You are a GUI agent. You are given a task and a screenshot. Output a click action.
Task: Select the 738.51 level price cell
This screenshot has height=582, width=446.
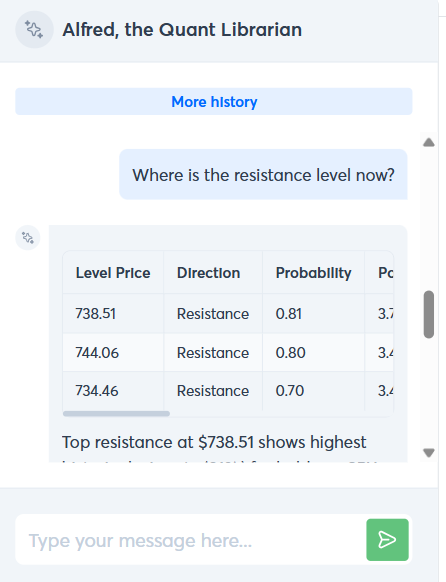[113, 314]
